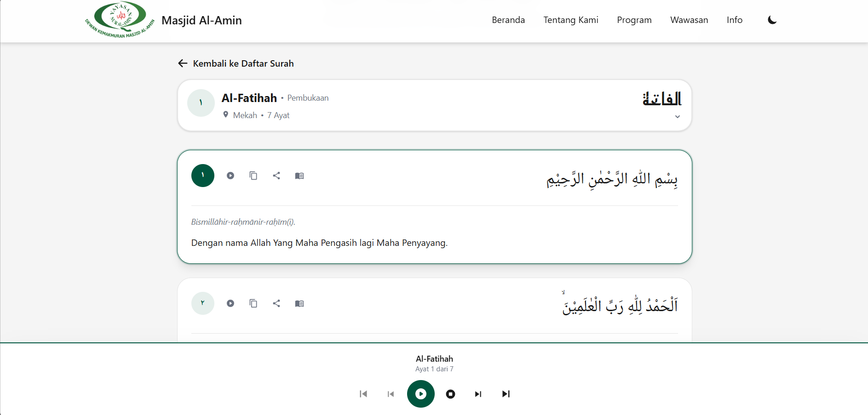This screenshot has width=868, height=415.
Task: Go to previous verse
Action: point(391,394)
